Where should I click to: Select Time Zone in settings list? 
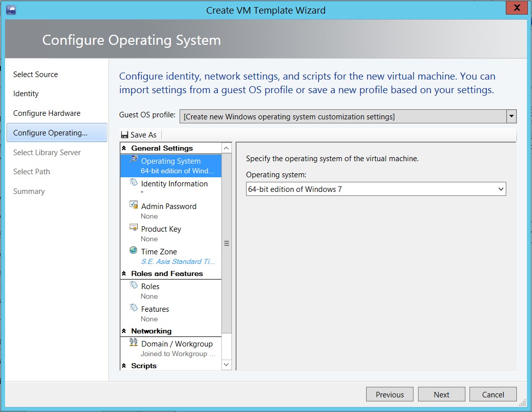click(171, 256)
